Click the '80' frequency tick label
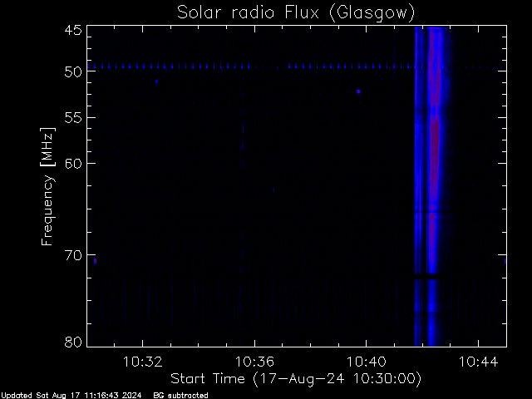 coord(73,342)
